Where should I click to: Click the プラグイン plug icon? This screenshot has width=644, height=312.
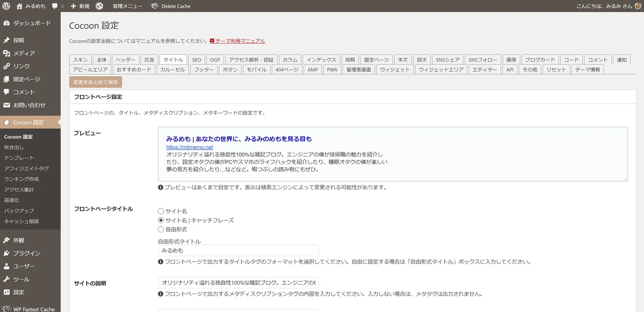click(x=6, y=253)
